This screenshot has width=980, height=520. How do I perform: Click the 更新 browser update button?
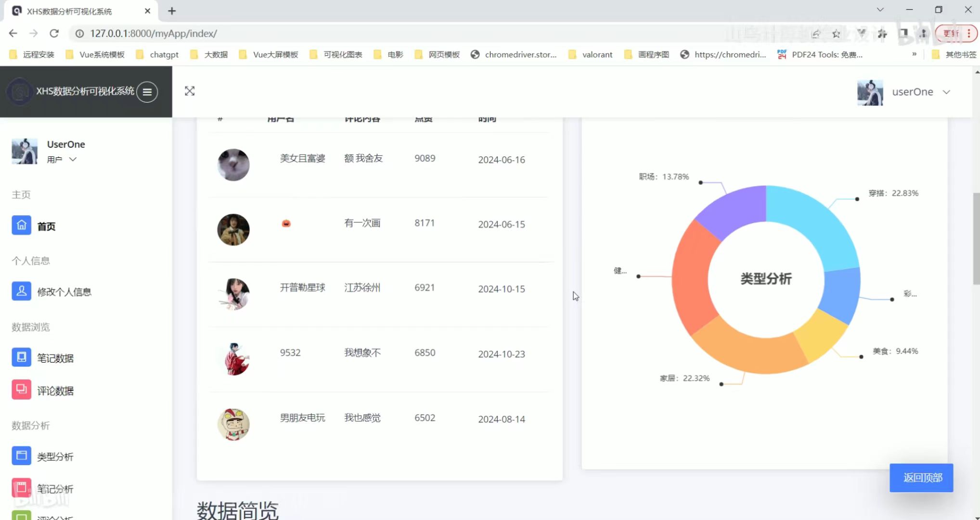(951, 33)
